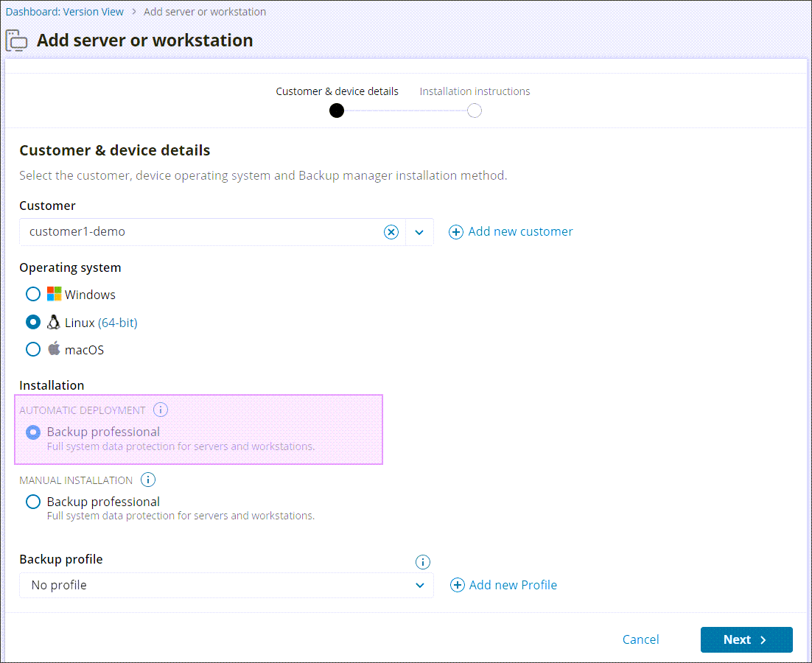Click the (64-bit) link next to Linux
Screen dimensions: 812x663
tap(118, 323)
